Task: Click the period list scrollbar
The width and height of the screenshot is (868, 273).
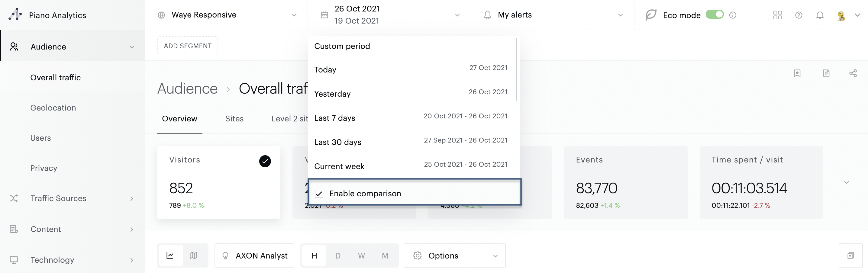Action: (516, 69)
